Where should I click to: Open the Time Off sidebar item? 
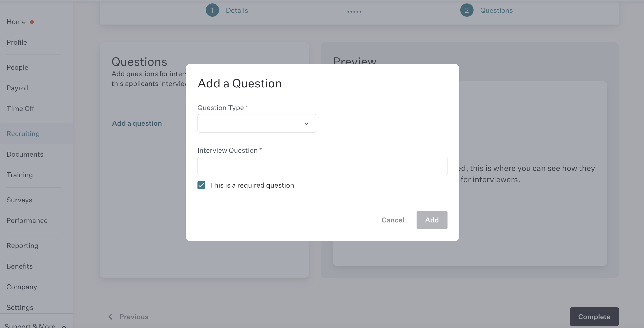20,109
